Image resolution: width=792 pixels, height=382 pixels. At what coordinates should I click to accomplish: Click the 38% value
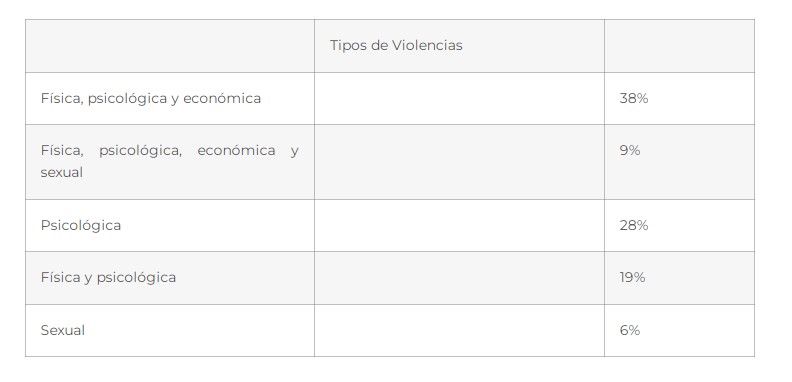click(634, 99)
